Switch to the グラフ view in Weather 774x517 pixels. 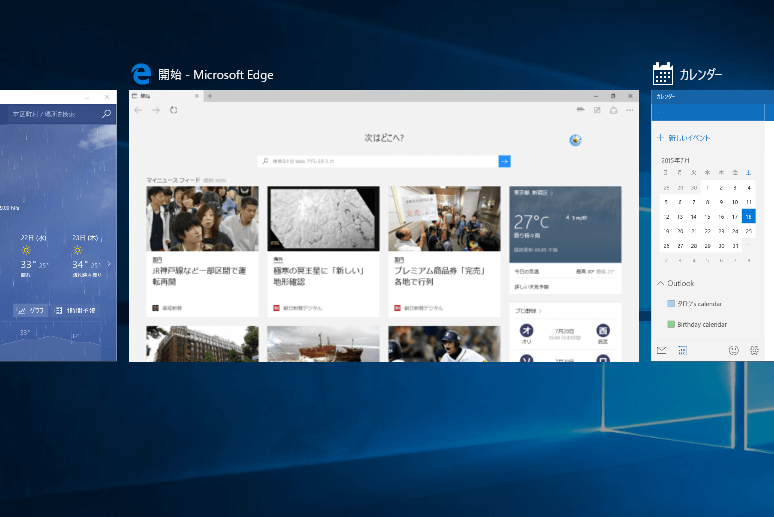pos(31,311)
